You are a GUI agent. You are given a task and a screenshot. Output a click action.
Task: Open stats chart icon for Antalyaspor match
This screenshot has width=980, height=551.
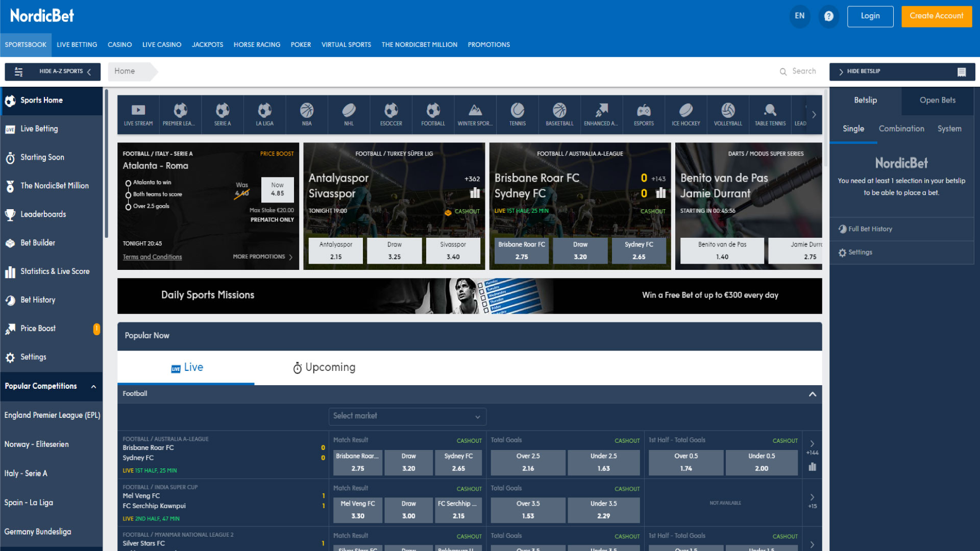(x=475, y=193)
